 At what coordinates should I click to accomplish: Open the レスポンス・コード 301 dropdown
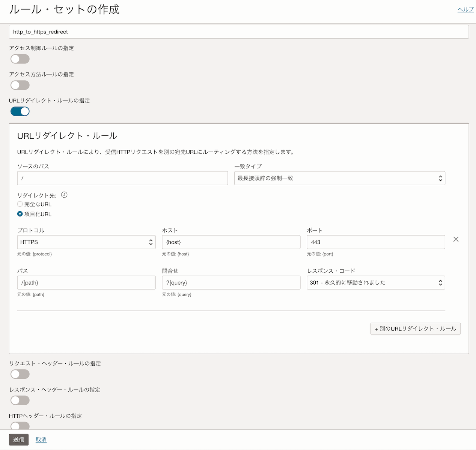pyautogui.click(x=376, y=282)
